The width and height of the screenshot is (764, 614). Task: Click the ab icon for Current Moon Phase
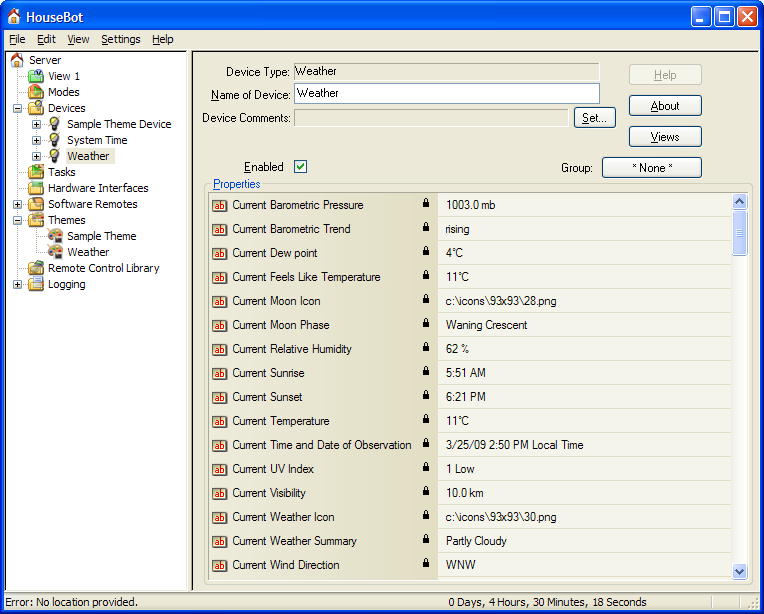tap(220, 326)
